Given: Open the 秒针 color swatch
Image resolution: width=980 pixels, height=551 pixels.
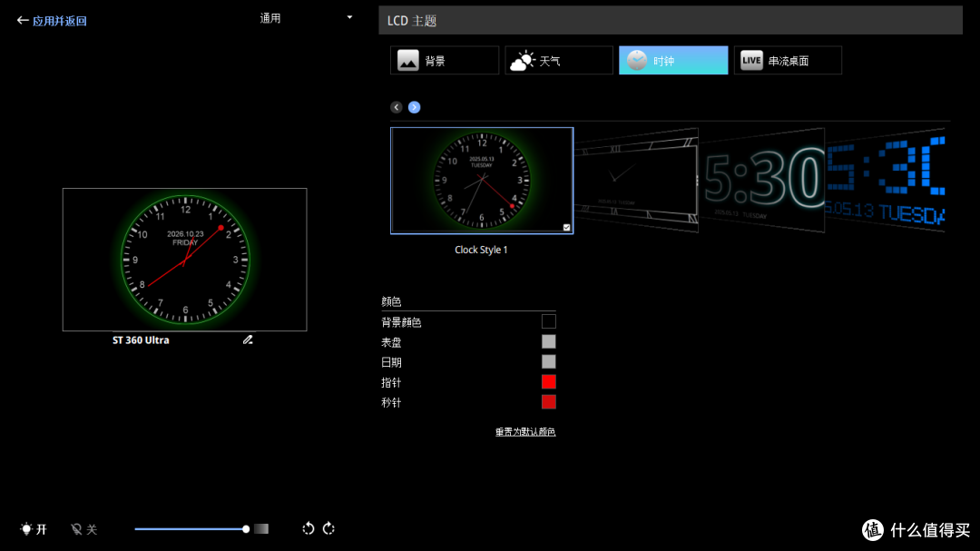Looking at the screenshot, I should tap(549, 401).
